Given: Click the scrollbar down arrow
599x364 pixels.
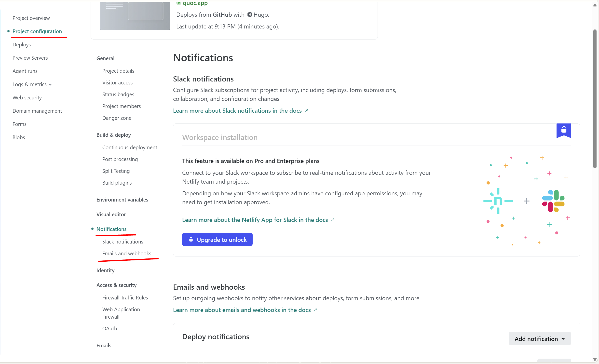Looking at the screenshot, I should pos(595,360).
